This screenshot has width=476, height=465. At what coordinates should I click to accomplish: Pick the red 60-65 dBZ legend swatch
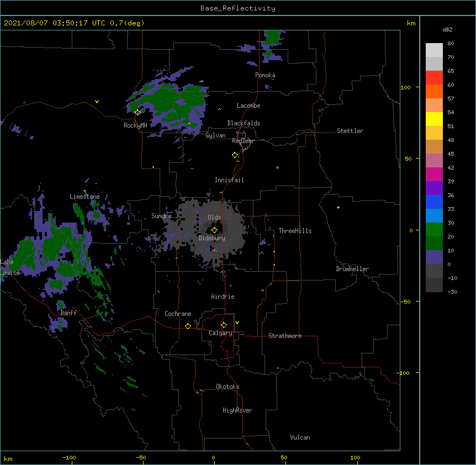(434, 78)
